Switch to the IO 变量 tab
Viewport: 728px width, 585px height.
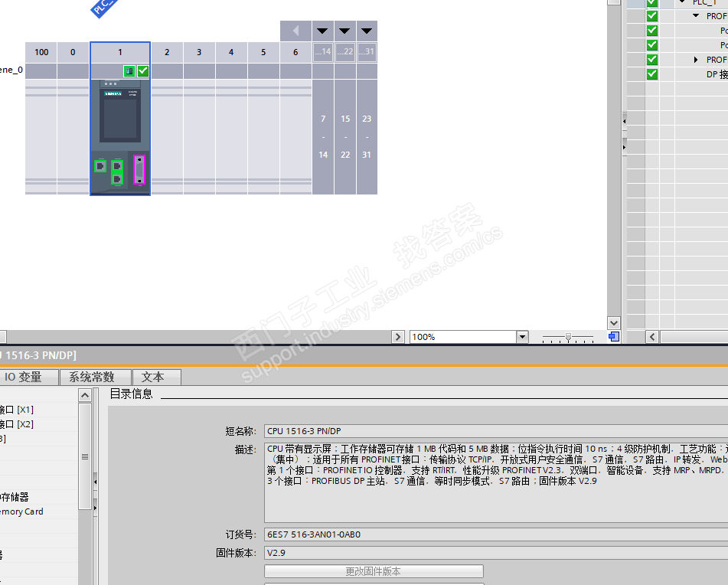pyautogui.click(x=23, y=377)
